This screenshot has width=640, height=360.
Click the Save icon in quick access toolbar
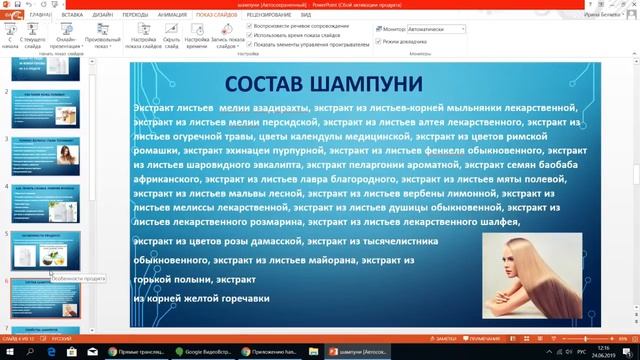pyautogui.click(x=18, y=4)
